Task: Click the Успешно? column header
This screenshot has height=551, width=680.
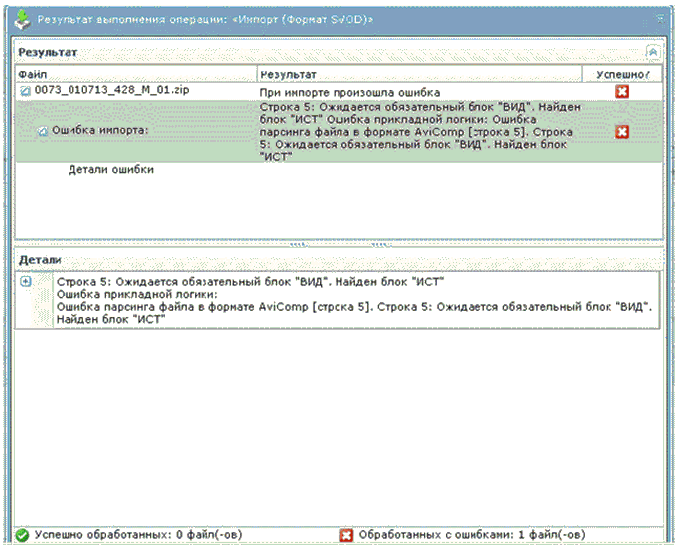Action: (x=621, y=74)
